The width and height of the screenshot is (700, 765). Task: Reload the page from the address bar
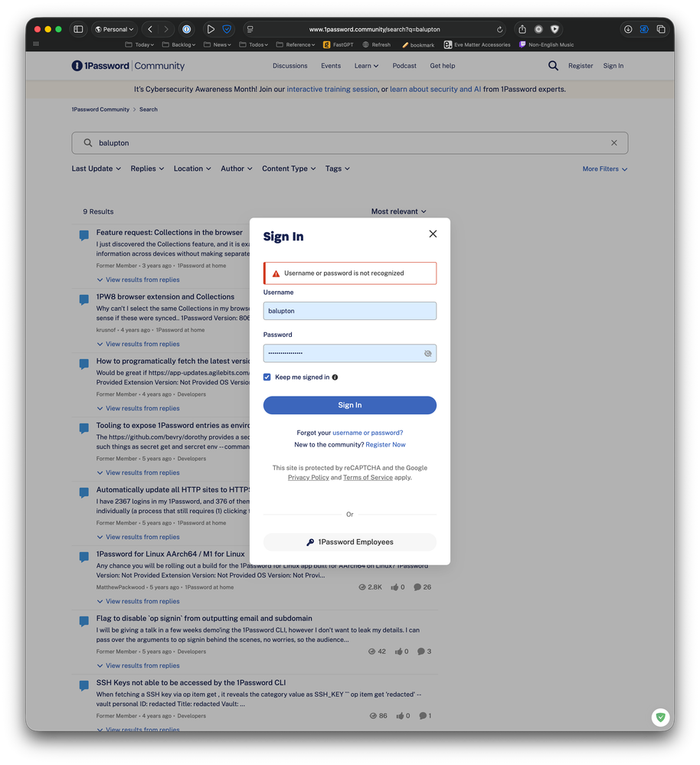point(500,29)
